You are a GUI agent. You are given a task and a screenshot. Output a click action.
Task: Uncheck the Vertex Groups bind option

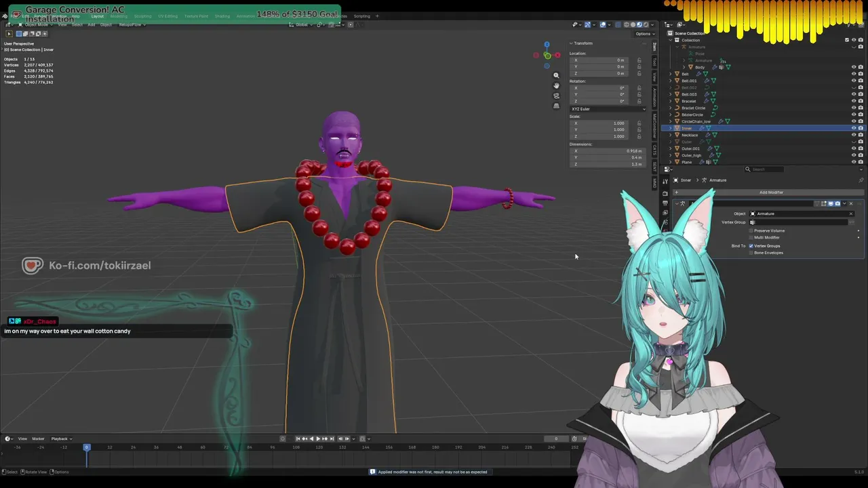pyautogui.click(x=751, y=245)
